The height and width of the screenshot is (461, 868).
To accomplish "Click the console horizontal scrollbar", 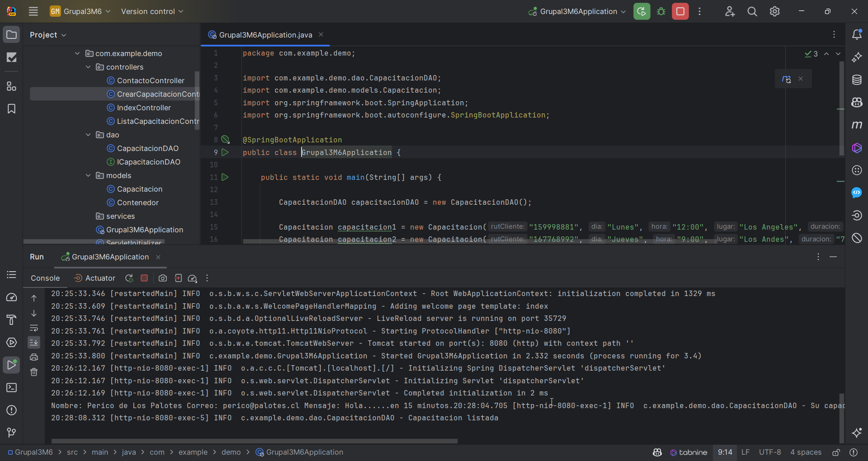I will point(253,441).
